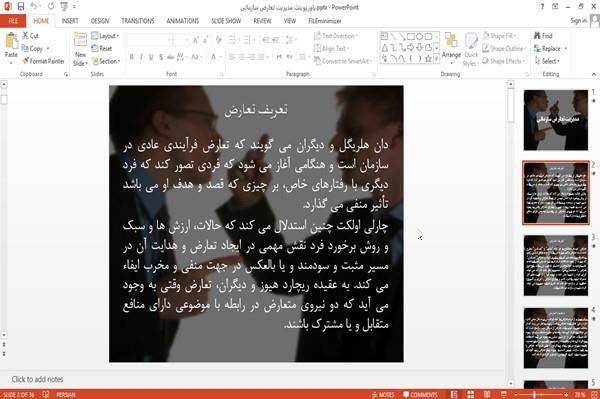Viewport: 600px width, 399px height.
Task: Reset the slide layout
Action: pos(102,49)
